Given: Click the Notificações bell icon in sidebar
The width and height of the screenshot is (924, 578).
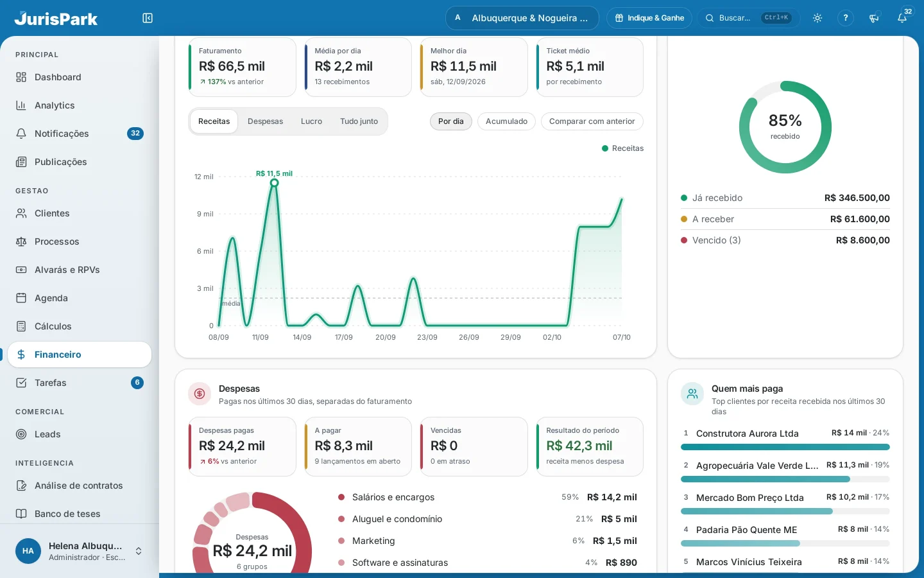Looking at the screenshot, I should (21, 134).
